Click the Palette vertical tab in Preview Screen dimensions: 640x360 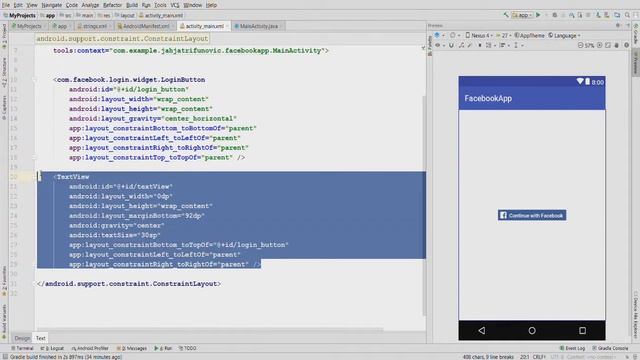429,45
